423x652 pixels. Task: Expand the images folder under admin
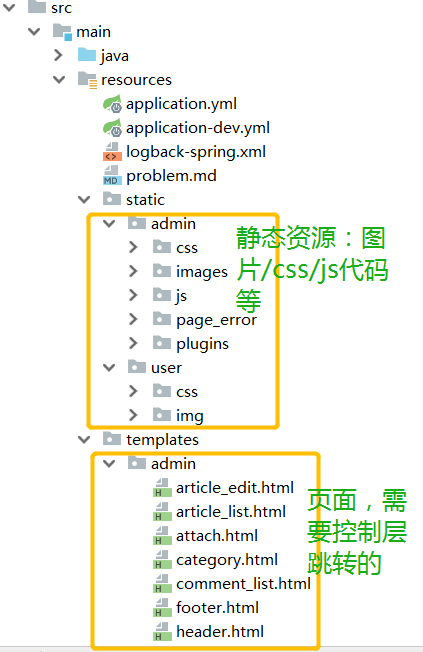[x=133, y=272]
